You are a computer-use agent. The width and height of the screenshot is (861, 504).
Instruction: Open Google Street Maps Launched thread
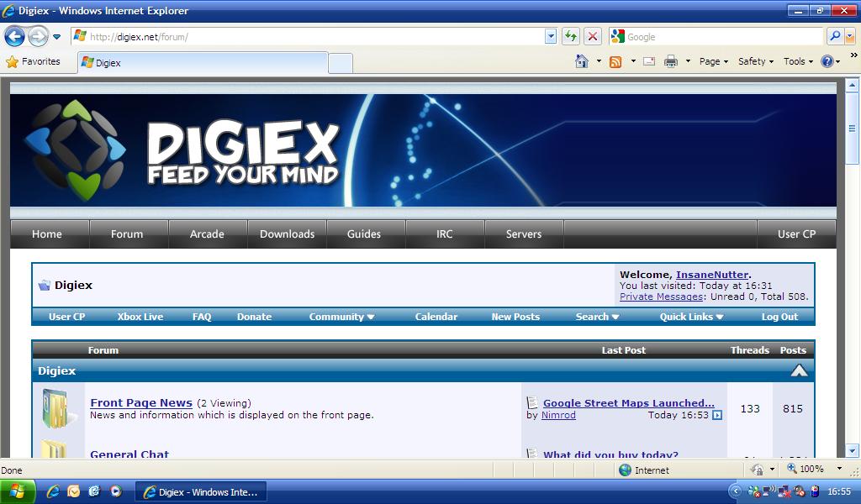(x=629, y=403)
